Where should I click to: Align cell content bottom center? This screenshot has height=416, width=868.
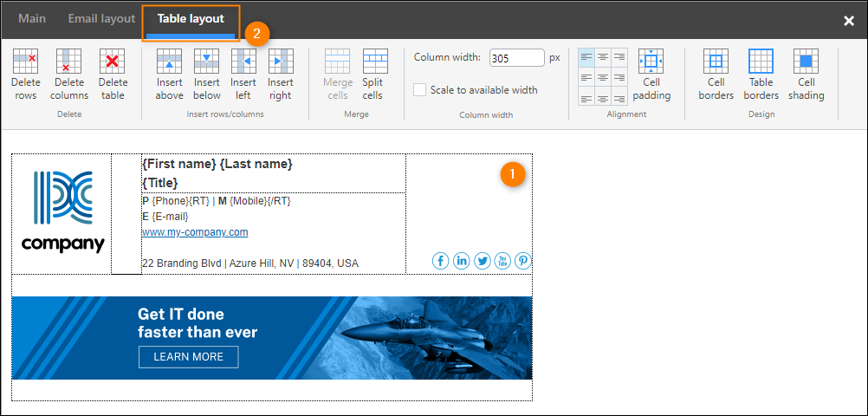604,96
